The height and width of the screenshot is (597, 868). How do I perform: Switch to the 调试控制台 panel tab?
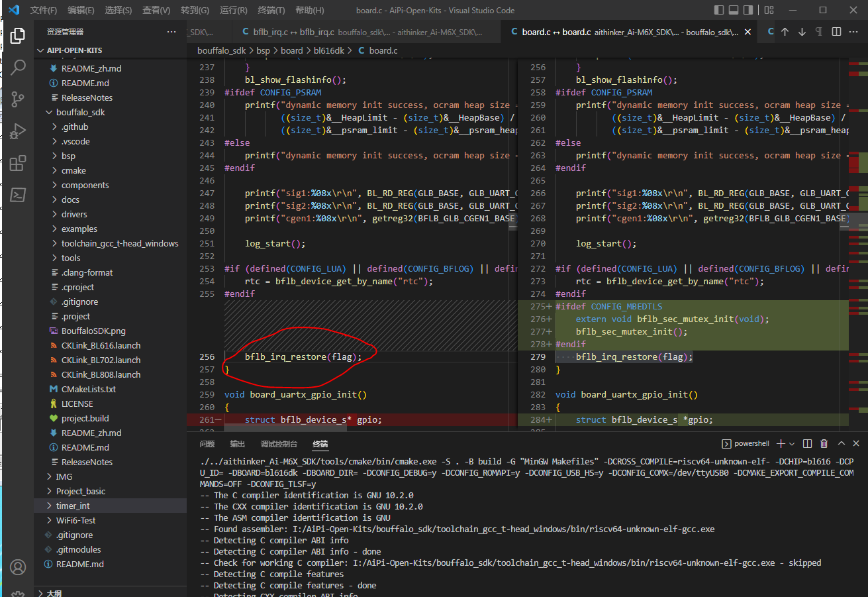point(279,444)
